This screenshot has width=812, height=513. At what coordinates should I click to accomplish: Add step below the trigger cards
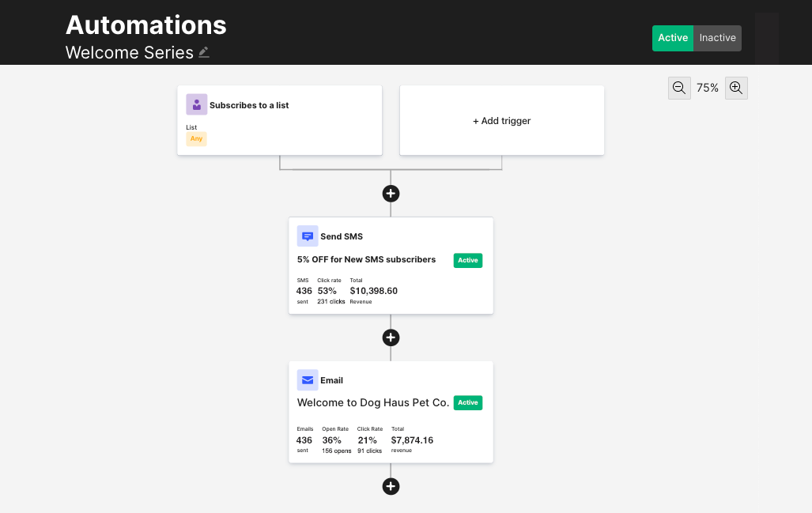click(x=391, y=194)
